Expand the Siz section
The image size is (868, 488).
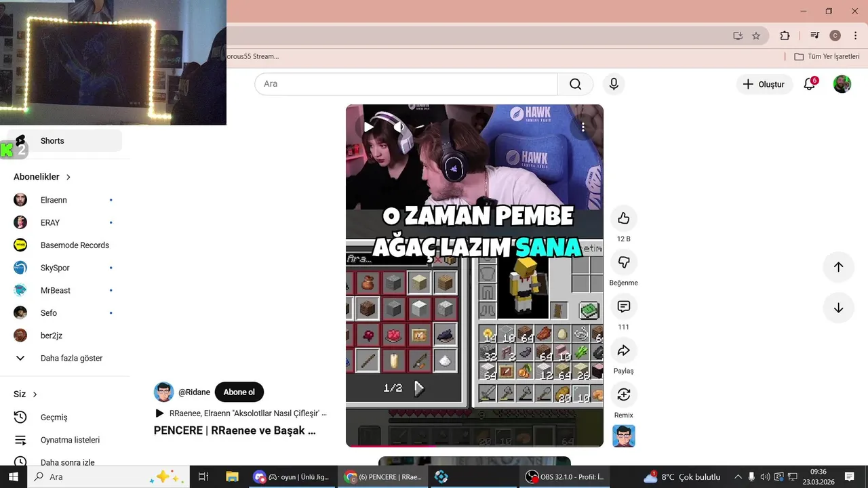[26, 394]
